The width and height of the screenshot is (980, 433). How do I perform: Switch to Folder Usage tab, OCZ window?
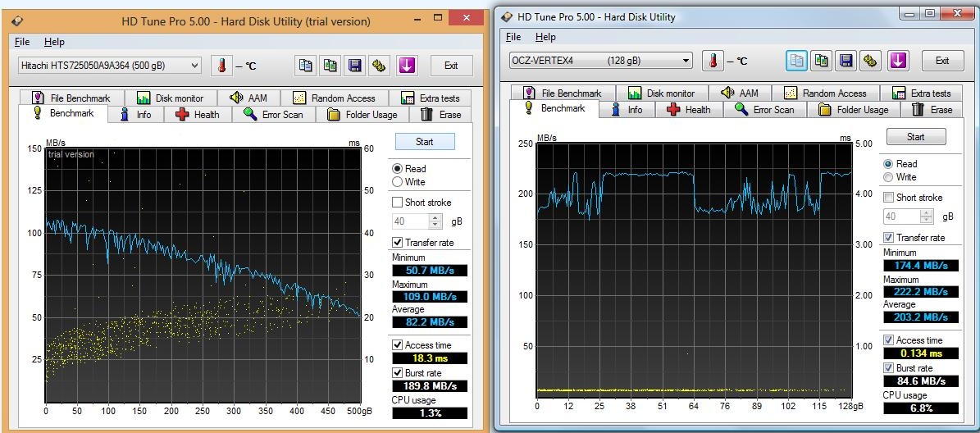click(854, 109)
